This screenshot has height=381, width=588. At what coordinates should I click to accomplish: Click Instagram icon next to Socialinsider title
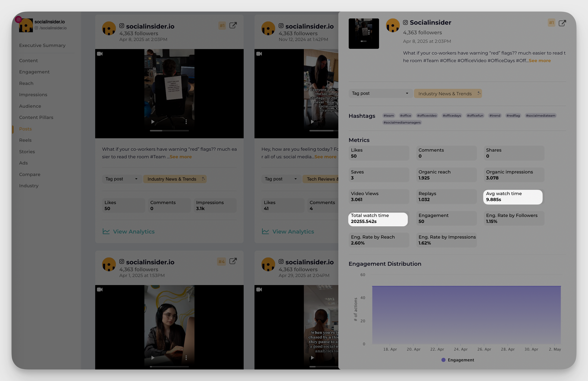[405, 22]
